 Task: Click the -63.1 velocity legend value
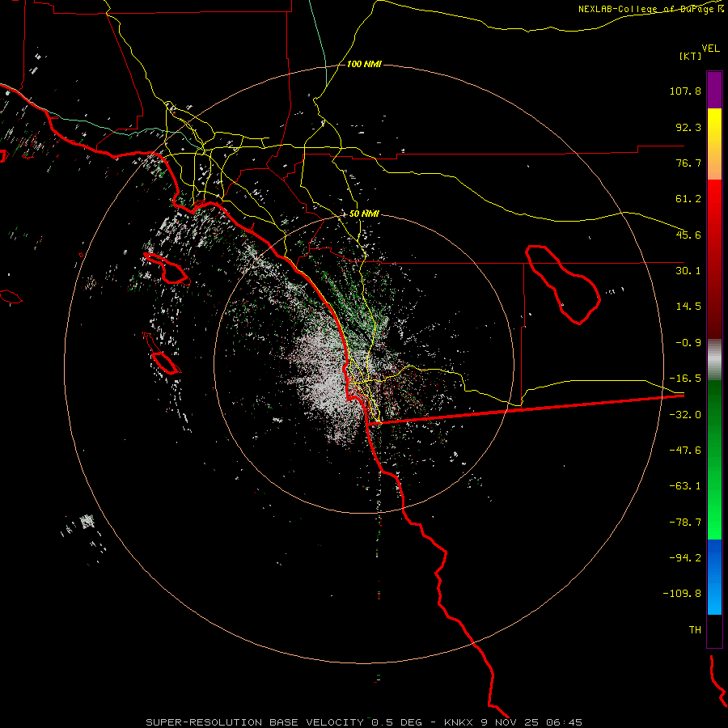tap(685, 486)
